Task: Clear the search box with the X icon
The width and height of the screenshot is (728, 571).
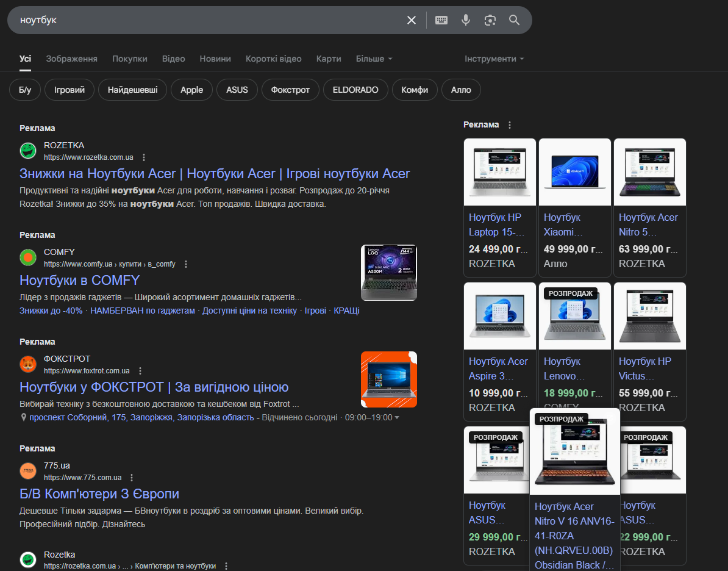Action: click(412, 20)
